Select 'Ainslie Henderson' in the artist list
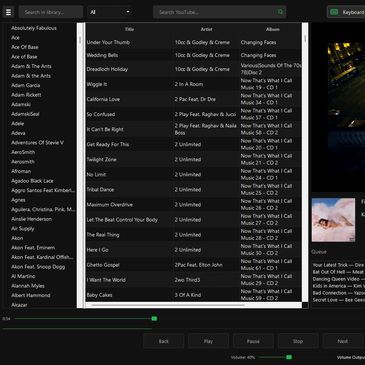 (x=31, y=219)
